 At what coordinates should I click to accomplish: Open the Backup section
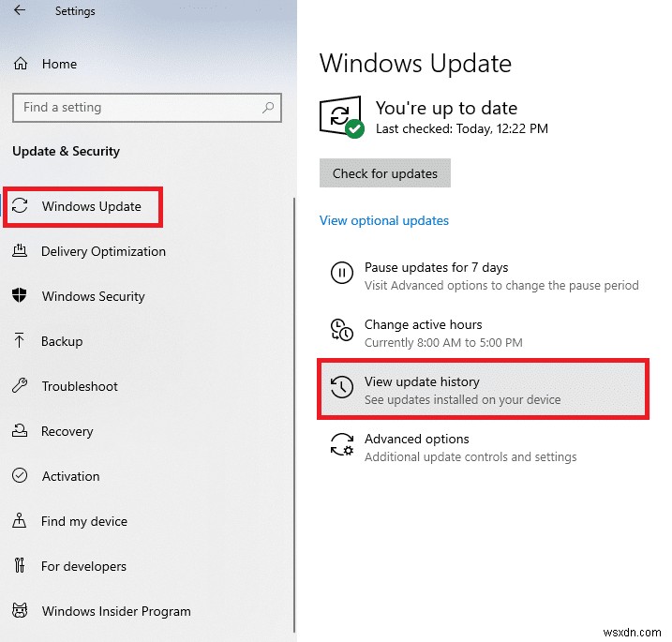click(62, 341)
